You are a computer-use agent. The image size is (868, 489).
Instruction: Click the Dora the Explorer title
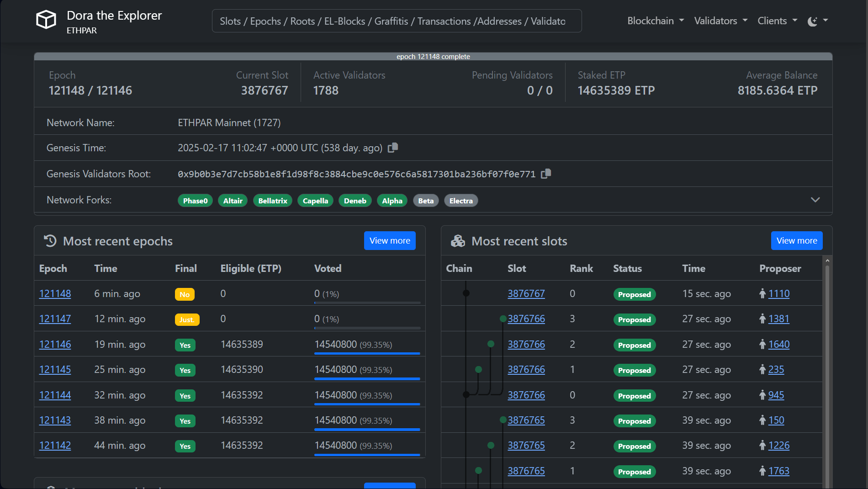coord(114,16)
